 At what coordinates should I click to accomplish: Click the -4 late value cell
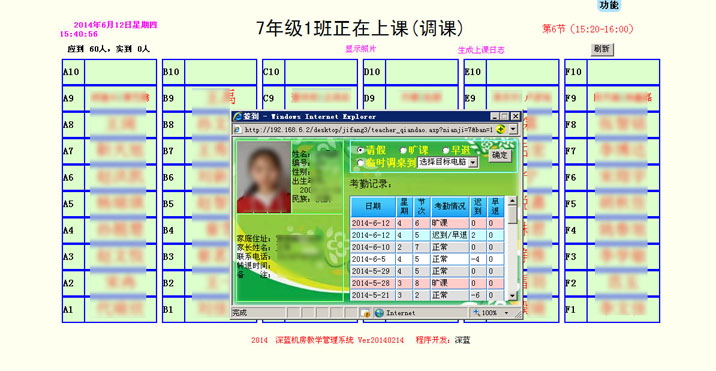pos(478,259)
